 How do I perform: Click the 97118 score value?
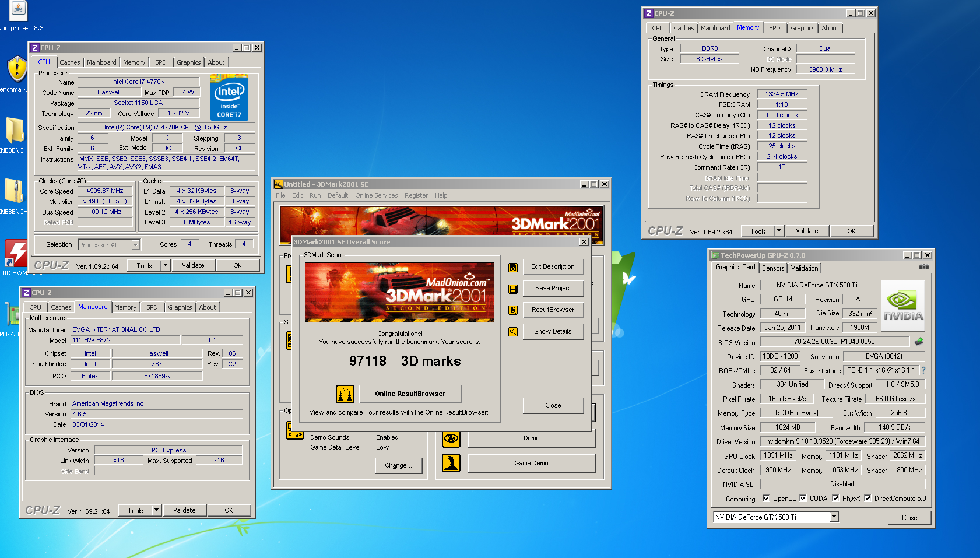coord(367,362)
